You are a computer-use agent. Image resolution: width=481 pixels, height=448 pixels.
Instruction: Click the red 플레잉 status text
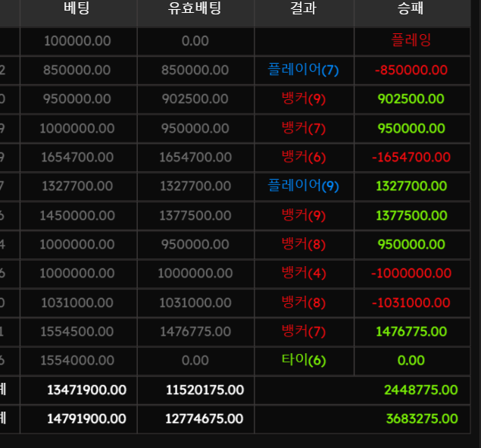point(411,41)
